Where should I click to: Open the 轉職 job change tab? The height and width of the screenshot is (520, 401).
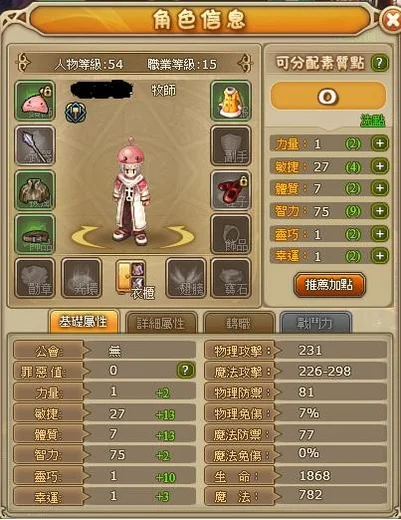coord(239,323)
